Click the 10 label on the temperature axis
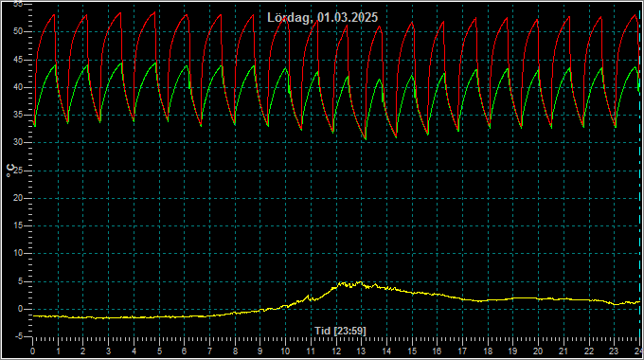The height and width of the screenshot is (360, 644). click(19, 254)
